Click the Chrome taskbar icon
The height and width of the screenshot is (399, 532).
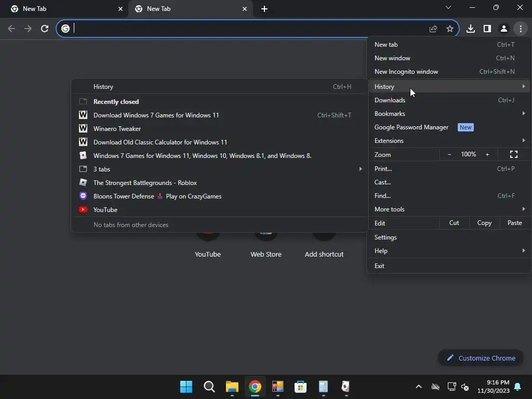255,387
